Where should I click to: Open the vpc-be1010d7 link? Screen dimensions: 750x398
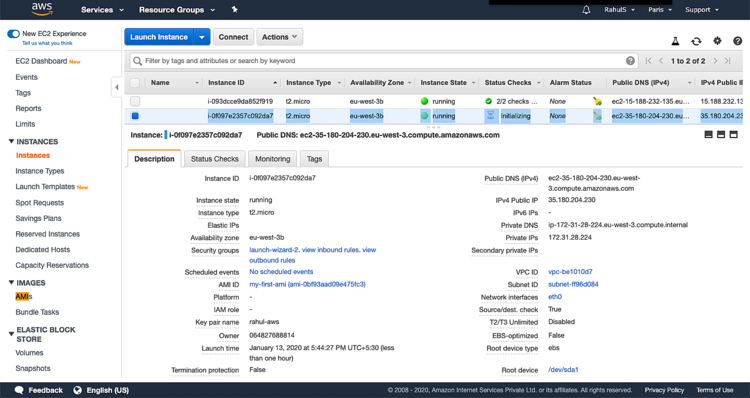[570, 272]
